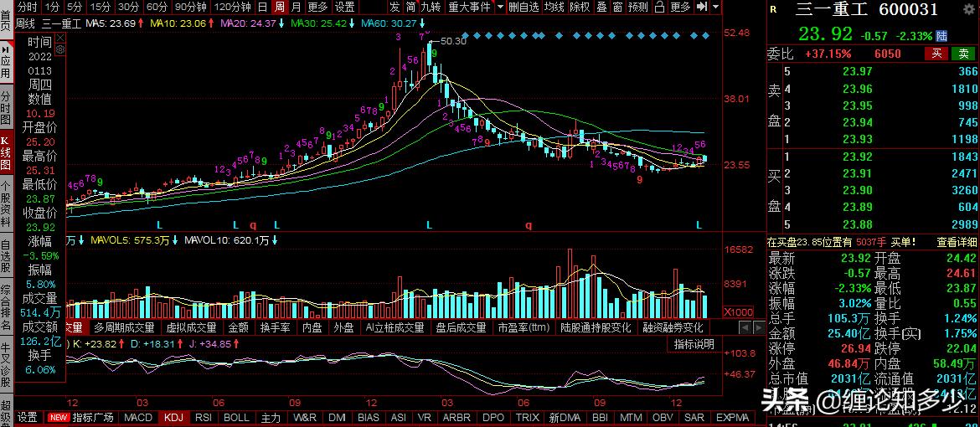Click the 窗 multi-window tool
The height and width of the screenshot is (427, 980).
click(617, 7)
